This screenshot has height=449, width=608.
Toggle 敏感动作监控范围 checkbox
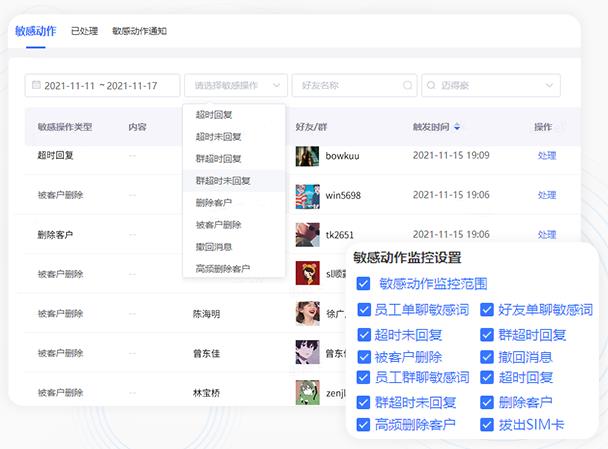click(x=363, y=284)
